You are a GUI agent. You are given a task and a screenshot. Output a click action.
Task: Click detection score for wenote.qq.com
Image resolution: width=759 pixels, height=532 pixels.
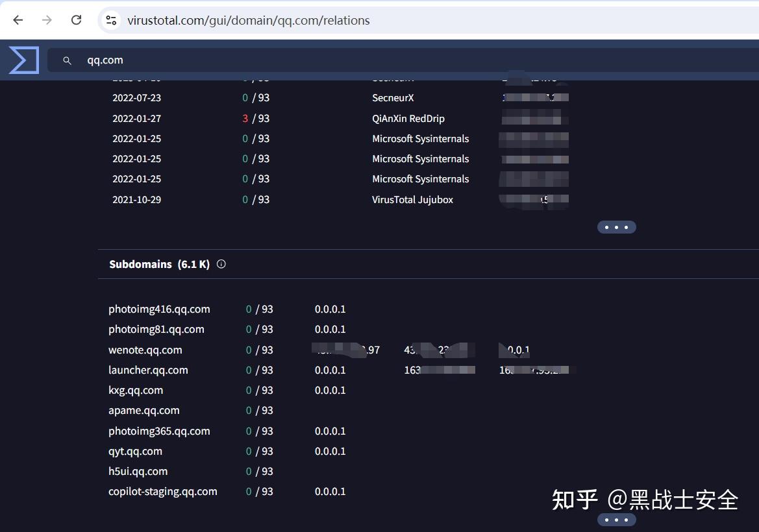coord(260,350)
